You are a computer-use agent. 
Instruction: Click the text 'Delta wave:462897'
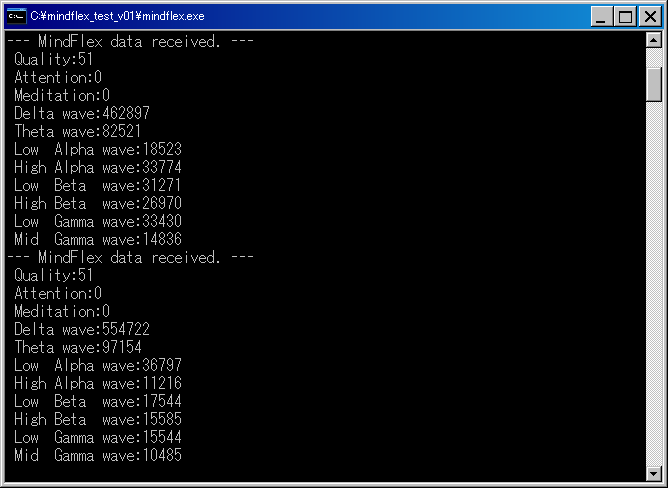point(82,113)
